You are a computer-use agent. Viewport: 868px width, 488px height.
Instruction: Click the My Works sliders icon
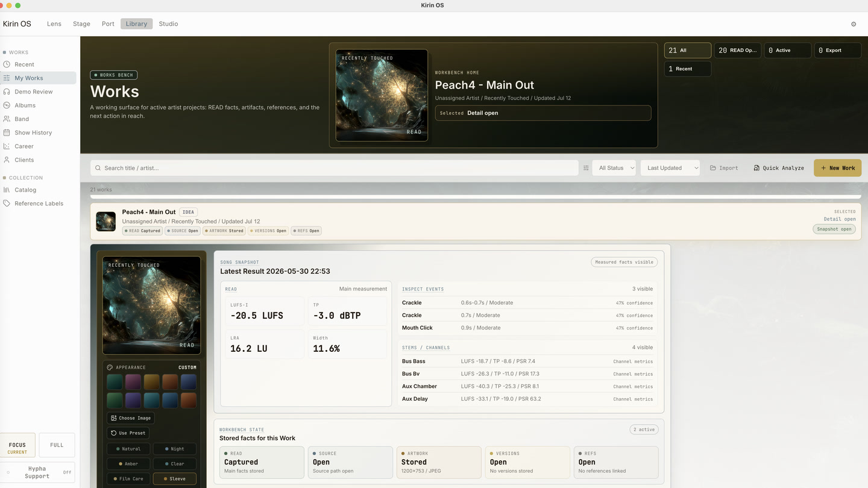[7, 78]
